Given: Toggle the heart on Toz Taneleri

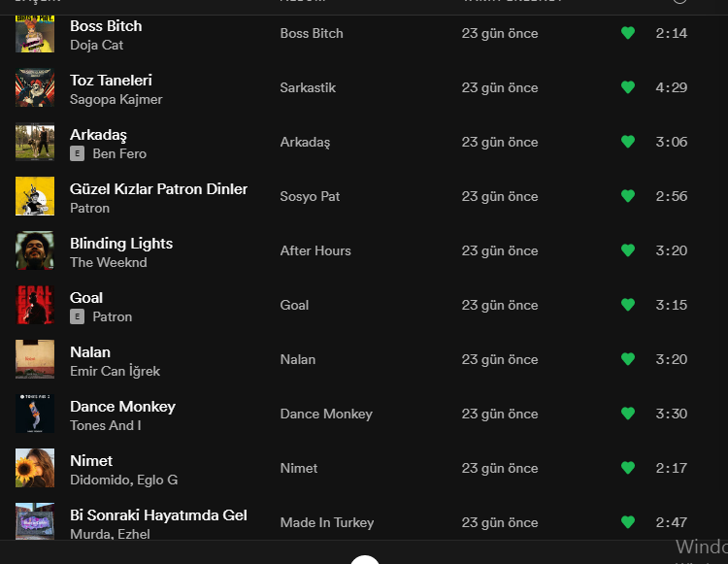Looking at the screenshot, I should pos(627,87).
